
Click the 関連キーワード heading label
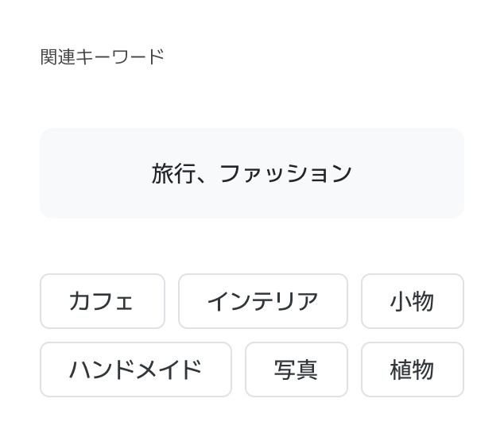tap(102, 57)
